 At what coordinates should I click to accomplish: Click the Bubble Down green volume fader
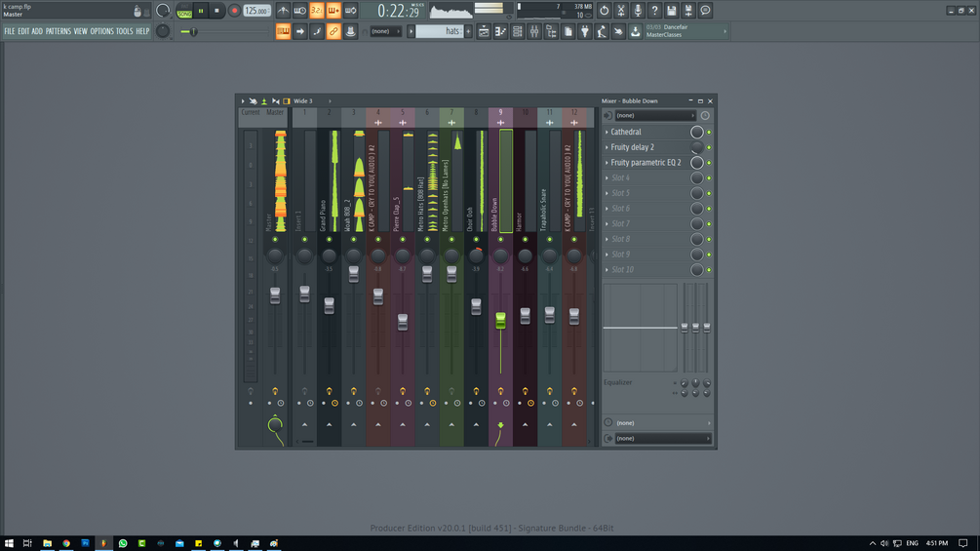[500, 321]
